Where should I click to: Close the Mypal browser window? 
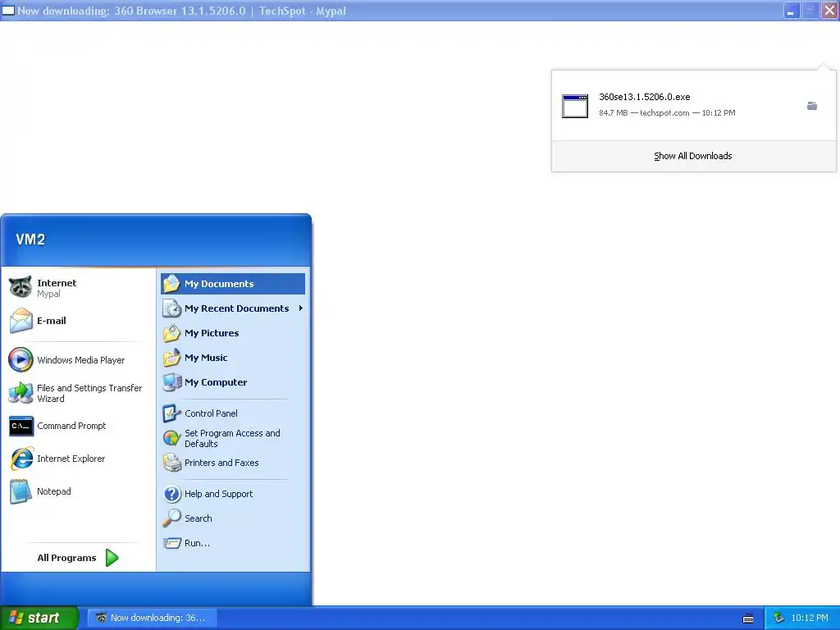point(829,11)
